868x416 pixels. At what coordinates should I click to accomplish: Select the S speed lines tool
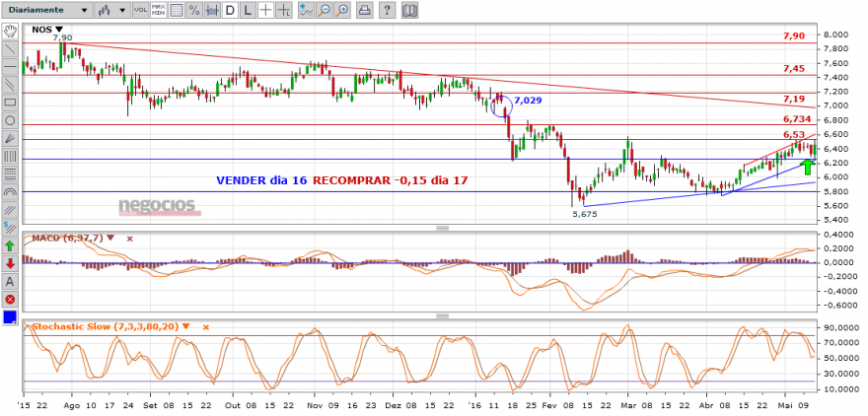(x=10, y=229)
